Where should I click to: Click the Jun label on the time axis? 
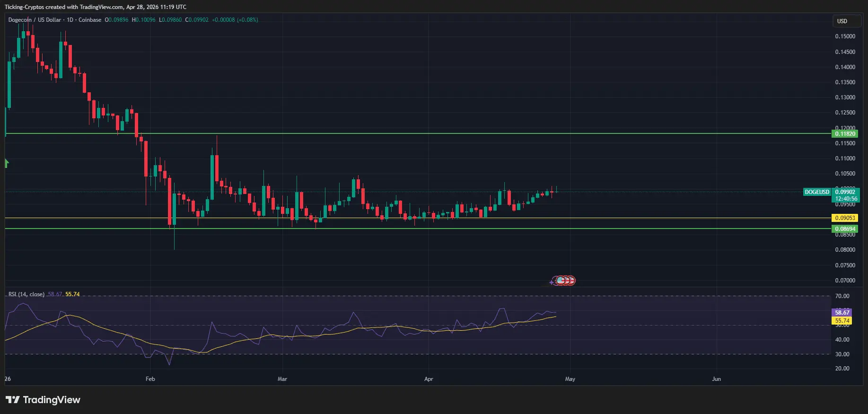coord(717,379)
